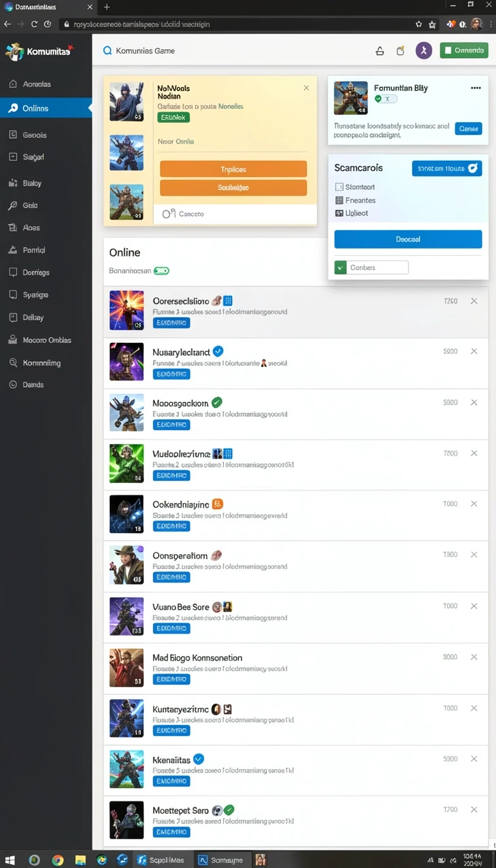Click the Cener button
The height and width of the screenshot is (868, 496).
point(468,129)
